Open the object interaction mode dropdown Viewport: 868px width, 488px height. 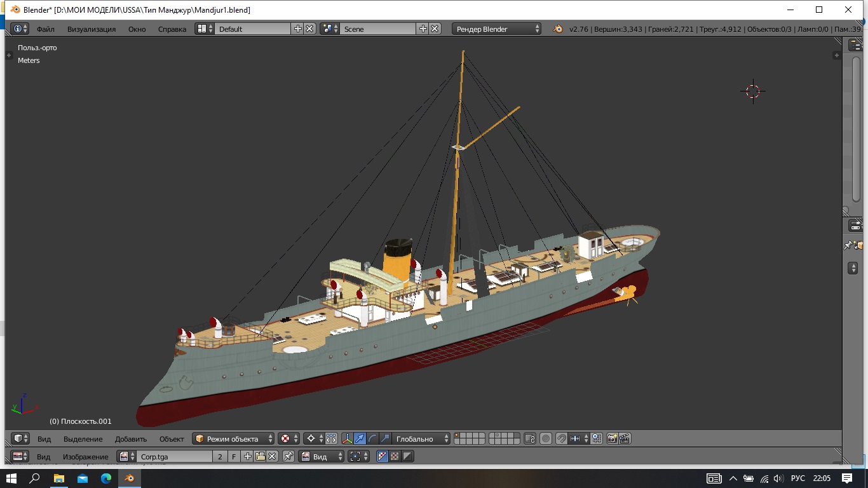tap(233, 438)
